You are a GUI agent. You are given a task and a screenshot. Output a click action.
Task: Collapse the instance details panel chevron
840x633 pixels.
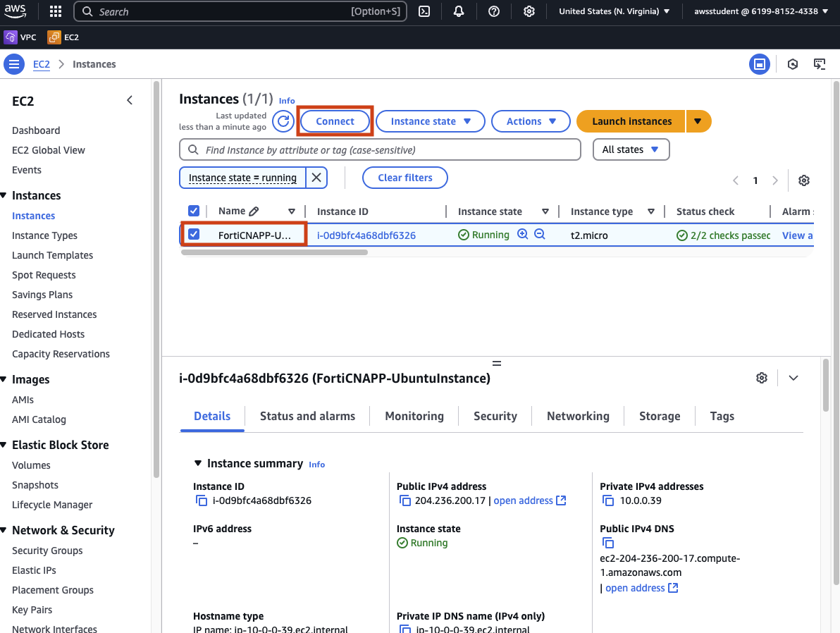click(x=793, y=378)
